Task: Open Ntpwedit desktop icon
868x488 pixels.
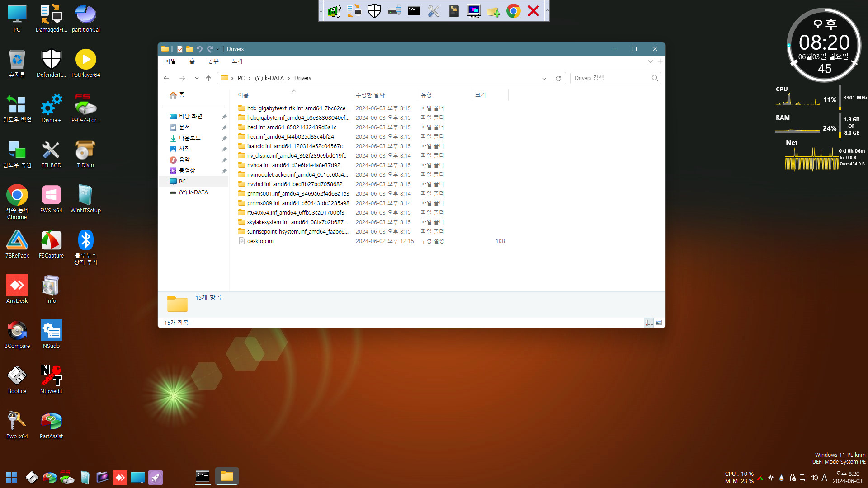Action: [x=51, y=380]
